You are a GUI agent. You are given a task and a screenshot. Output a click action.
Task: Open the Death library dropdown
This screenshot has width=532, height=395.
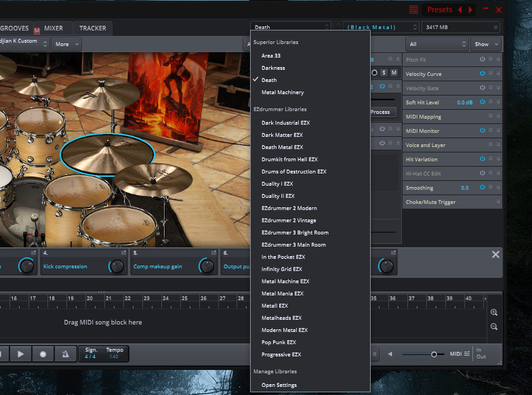[x=291, y=27]
